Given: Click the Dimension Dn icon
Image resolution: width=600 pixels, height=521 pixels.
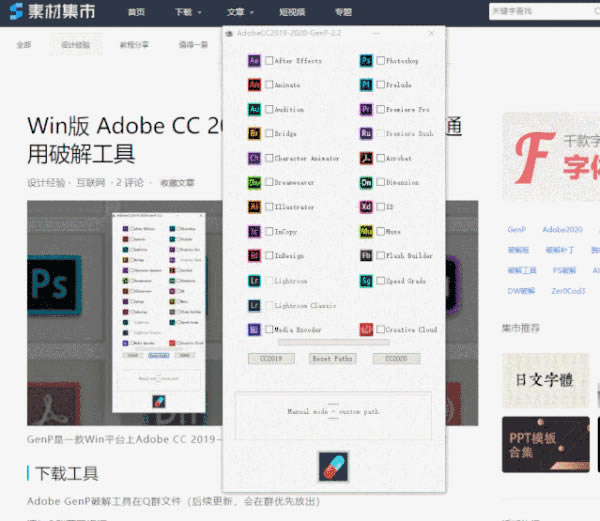Looking at the screenshot, I should 366,182.
